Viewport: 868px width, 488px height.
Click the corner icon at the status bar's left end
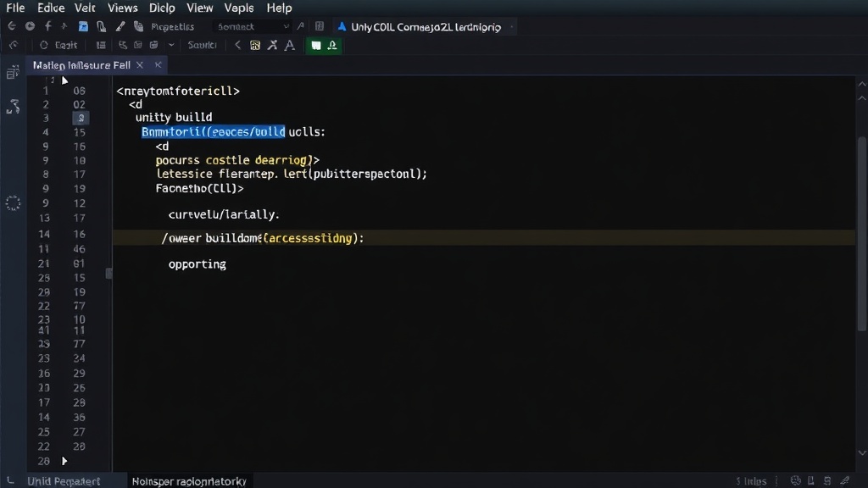tap(10, 480)
